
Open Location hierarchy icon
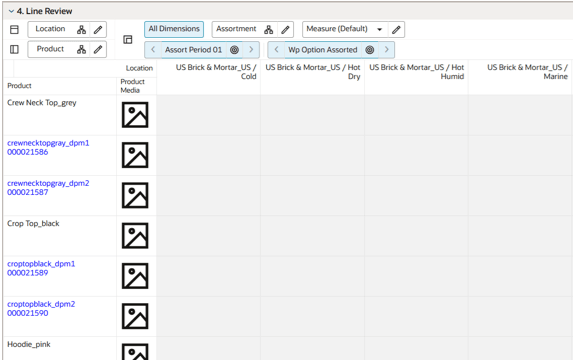coord(81,30)
